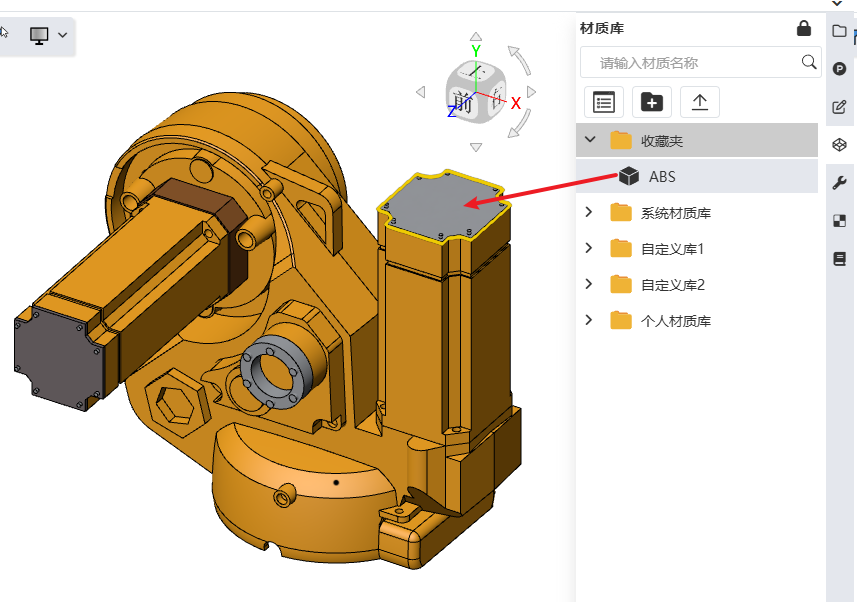Open the checkerboard icon in sidebar
857x602 pixels.
840,221
